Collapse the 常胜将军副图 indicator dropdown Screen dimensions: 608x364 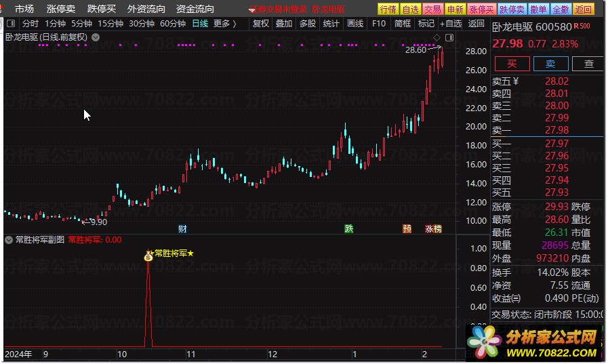point(9,240)
